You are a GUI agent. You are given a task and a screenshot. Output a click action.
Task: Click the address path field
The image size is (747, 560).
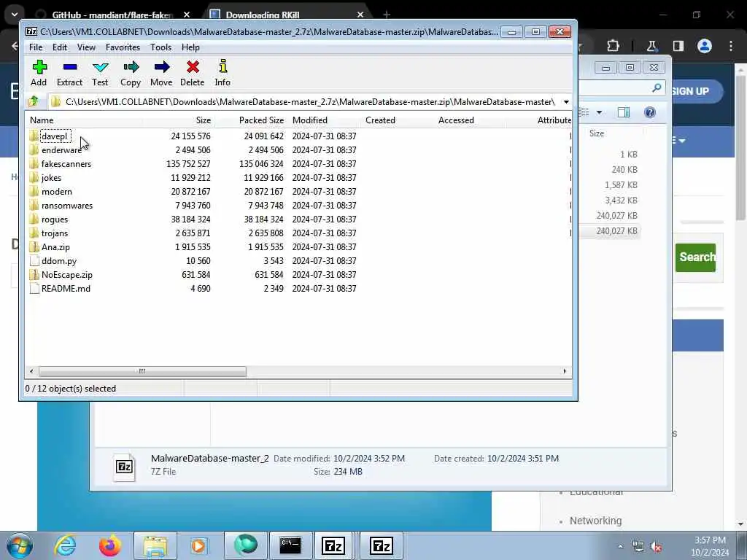tap(304, 102)
